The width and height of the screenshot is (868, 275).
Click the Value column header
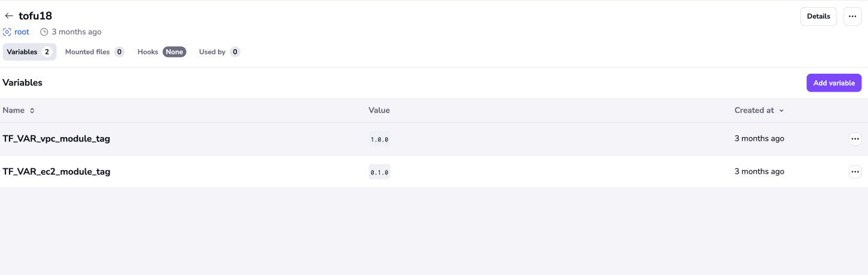click(x=379, y=110)
